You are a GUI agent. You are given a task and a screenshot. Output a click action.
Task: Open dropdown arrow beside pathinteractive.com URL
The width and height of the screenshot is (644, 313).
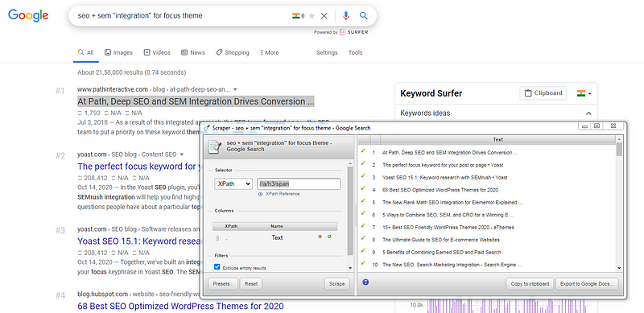tap(234, 89)
